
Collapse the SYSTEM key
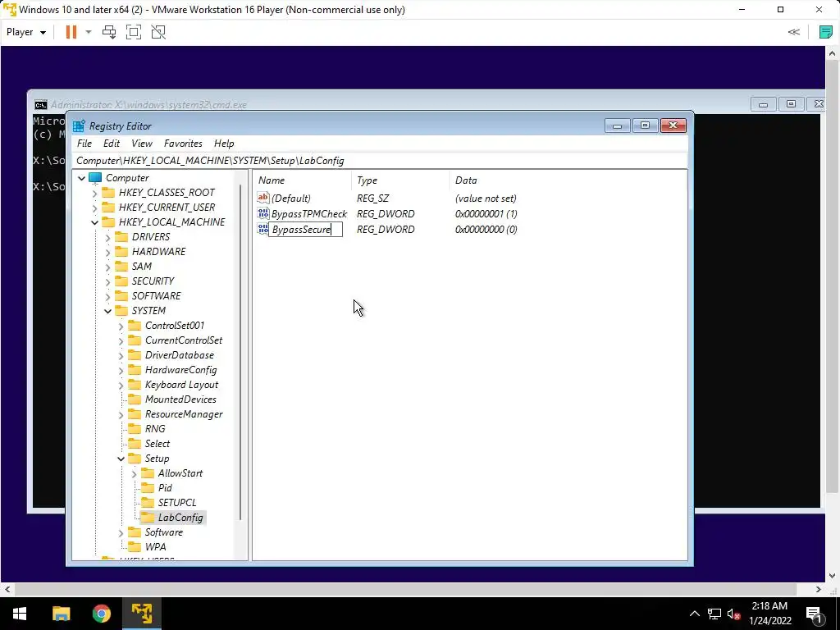tap(107, 311)
